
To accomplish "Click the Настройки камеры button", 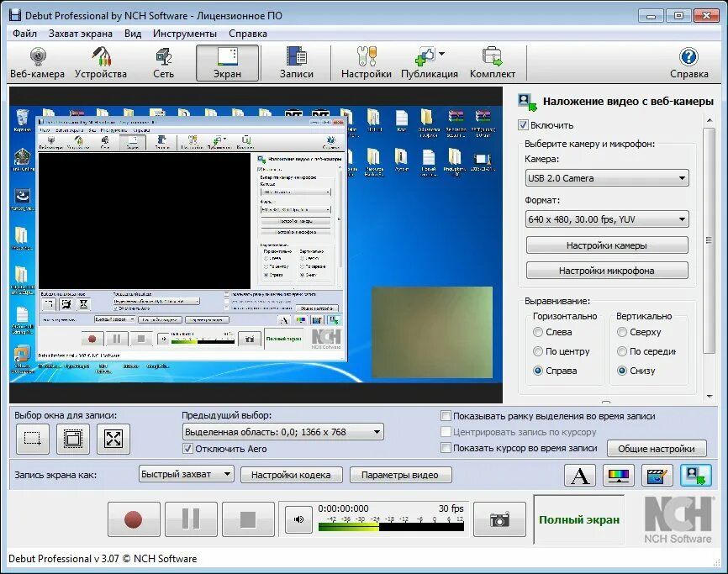I will coord(607,245).
